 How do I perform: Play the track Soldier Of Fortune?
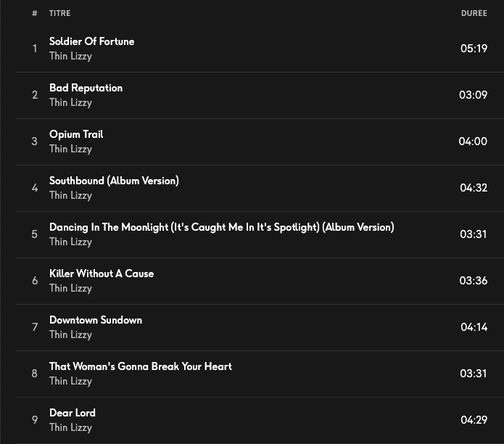pyautogui.click(x=91, y=41)
